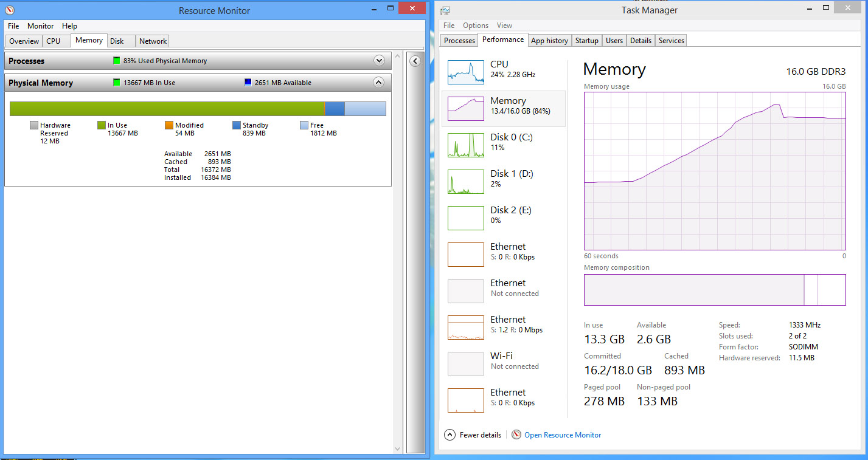Collapse the Physical Memory section
Viewport: 868px width, 460px height.
coord(378,83)
